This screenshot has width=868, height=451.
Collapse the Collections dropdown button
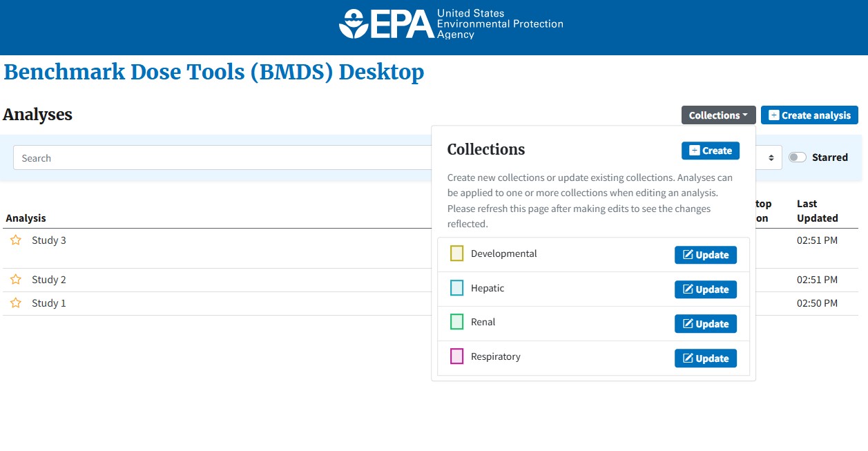(x=718, y=115)
